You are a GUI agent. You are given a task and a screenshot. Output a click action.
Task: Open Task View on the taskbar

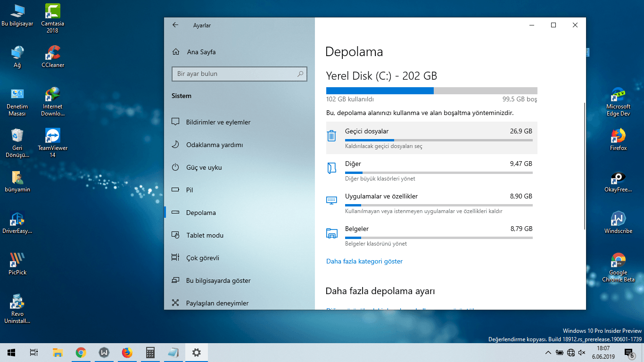(33, 353)
